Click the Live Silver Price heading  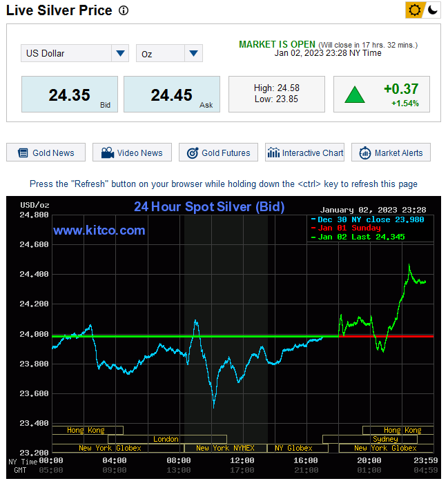pos(59,10)
